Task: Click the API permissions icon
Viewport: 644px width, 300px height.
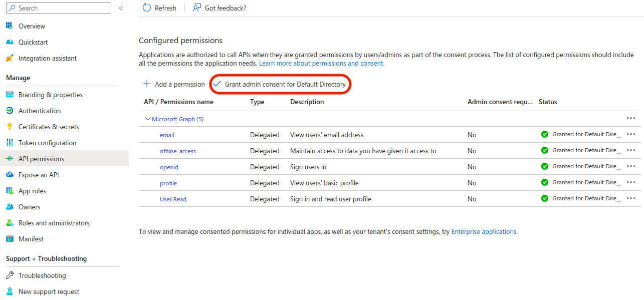Action: click(x=9, y=159)
